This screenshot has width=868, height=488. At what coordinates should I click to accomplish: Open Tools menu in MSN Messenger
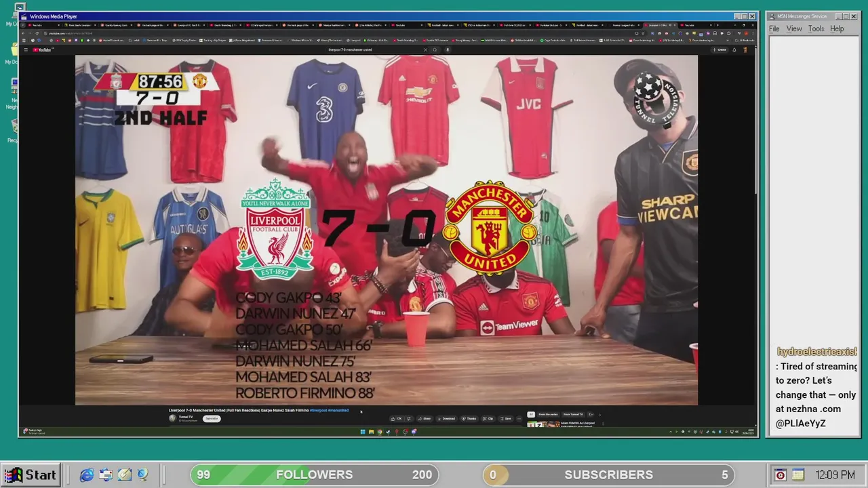tap(816, 28)
